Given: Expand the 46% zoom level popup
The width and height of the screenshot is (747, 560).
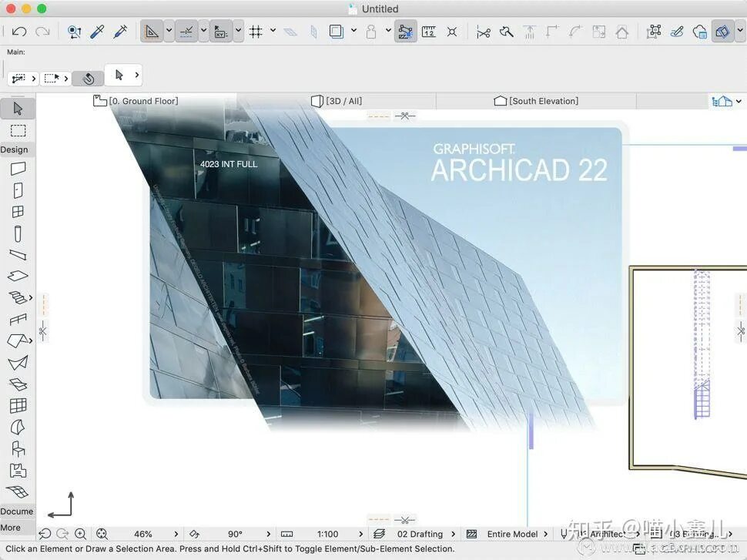Looking at the screenshot, I should point(176,535).
